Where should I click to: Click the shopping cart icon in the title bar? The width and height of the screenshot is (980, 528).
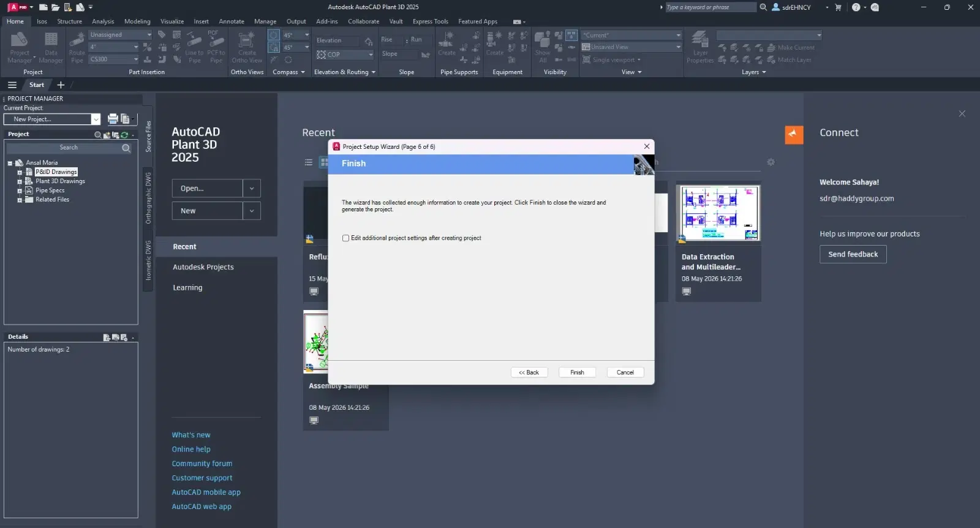click(838, 7)
